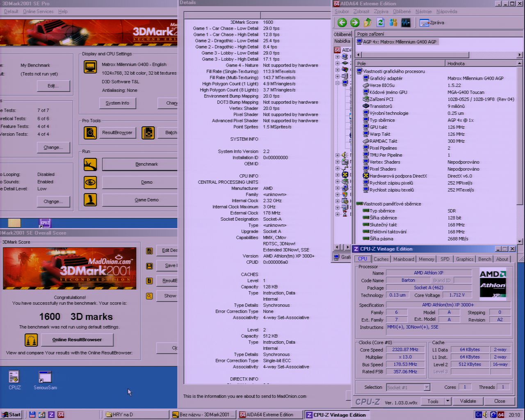This screenshot has height=420, width=525.
Task: Click the AIDA64 forward arrow icon
Action: (x=355, y=23)
